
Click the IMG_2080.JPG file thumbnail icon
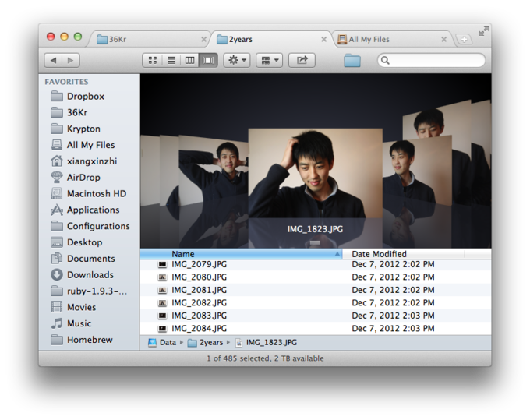(163, 277)
